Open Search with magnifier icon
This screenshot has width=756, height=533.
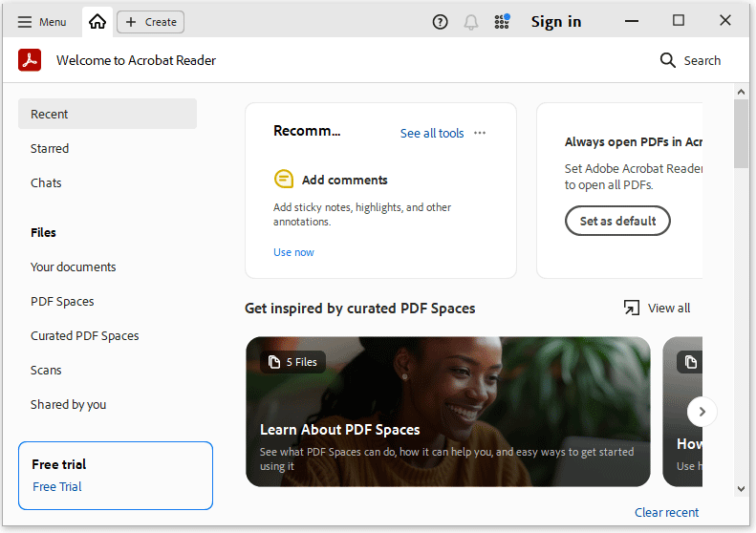[690, 60]
